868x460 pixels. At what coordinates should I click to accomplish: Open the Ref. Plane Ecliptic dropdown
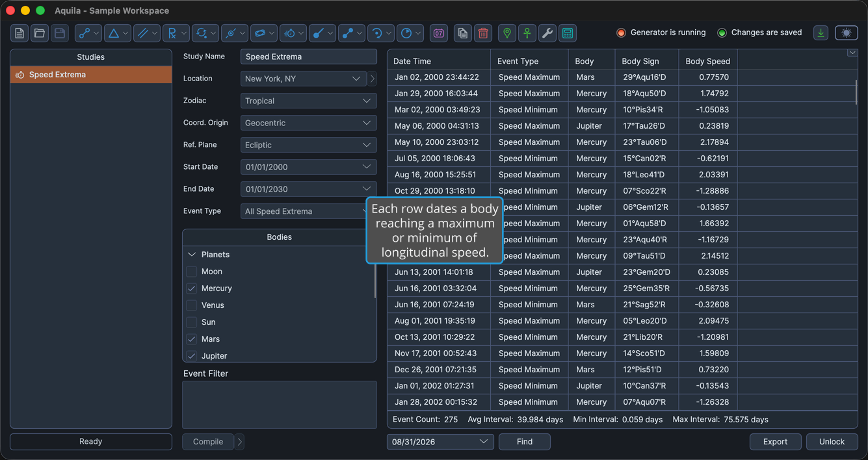[309, 145]
